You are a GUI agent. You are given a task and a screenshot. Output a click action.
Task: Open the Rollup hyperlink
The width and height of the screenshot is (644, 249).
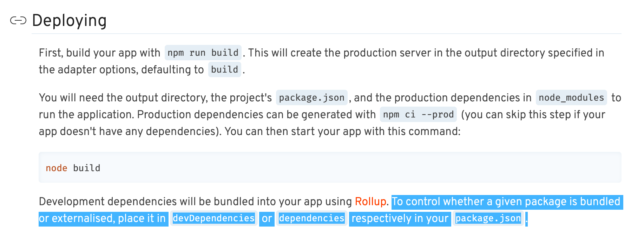point(370,202)
